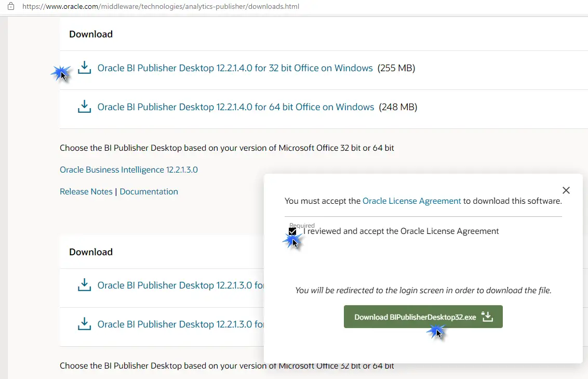Click download icon for 12.2.1.4.0 64 bit

(x=84, y=107)
